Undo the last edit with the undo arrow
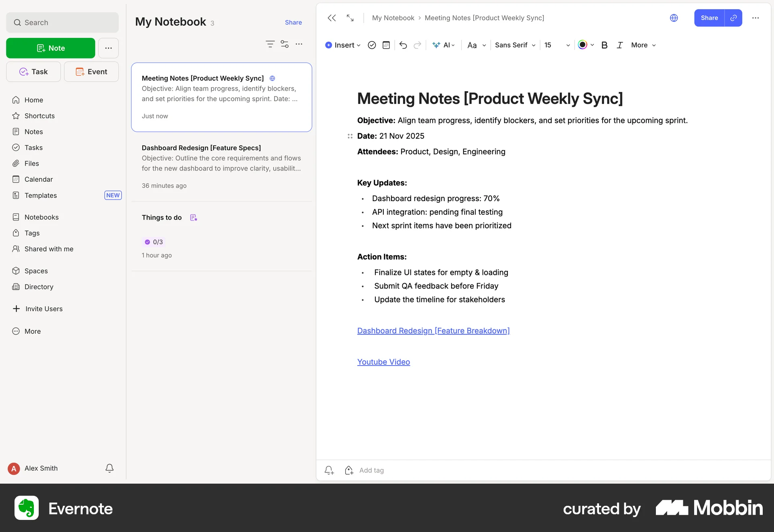The image size is (774, 532). click(x=403, y=45)
